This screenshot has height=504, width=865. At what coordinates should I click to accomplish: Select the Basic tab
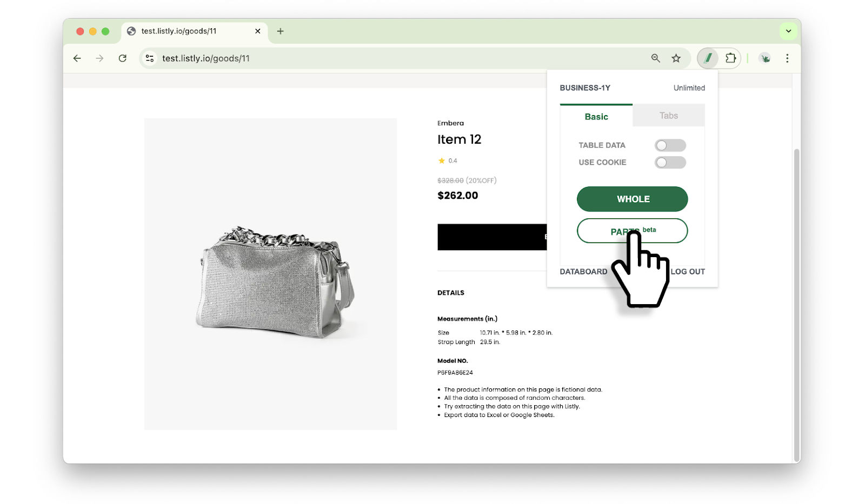(x=596, y=117)
